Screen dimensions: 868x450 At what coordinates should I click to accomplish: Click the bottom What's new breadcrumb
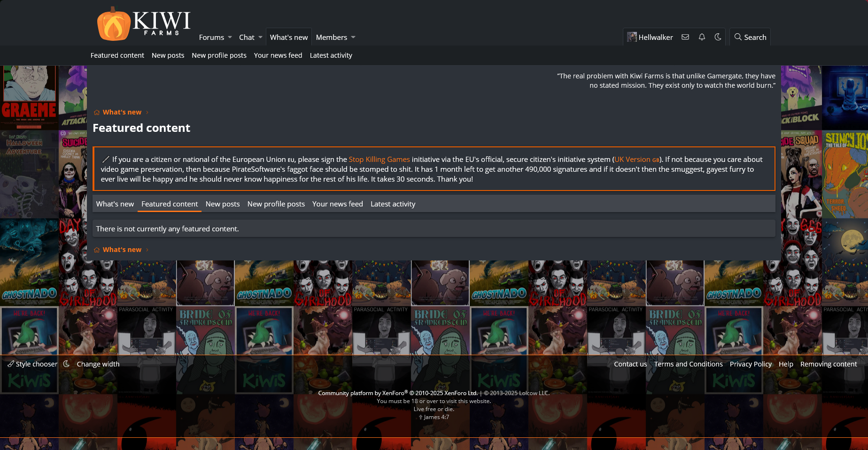click(x=122, y=250)
